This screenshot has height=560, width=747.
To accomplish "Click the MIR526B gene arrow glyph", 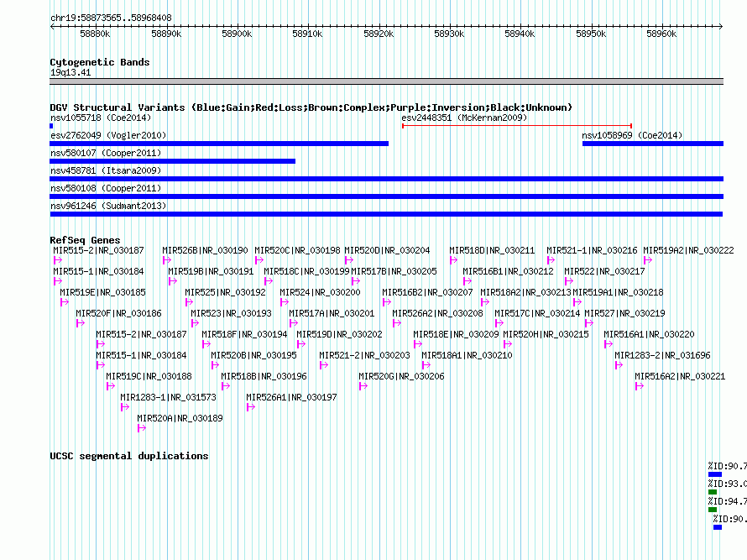I will 167,260.
